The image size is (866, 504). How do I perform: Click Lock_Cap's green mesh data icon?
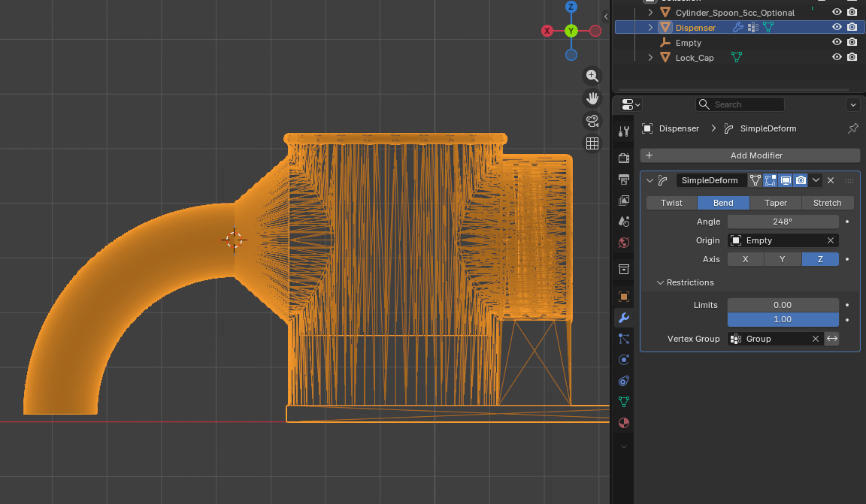pos(736,57)
